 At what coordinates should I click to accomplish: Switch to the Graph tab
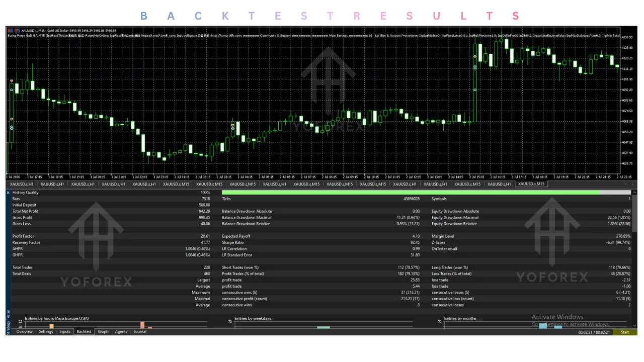(103, 332)
